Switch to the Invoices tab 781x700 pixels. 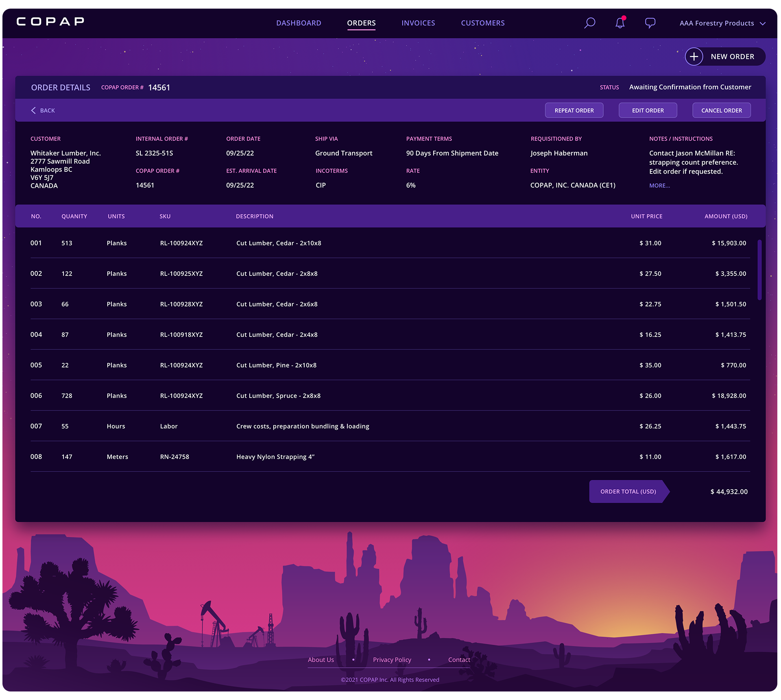418,23
